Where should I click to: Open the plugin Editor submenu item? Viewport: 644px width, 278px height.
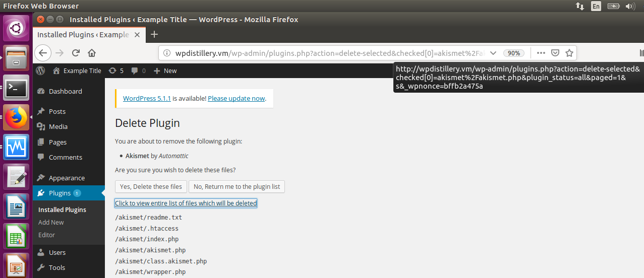coord(46,235)
